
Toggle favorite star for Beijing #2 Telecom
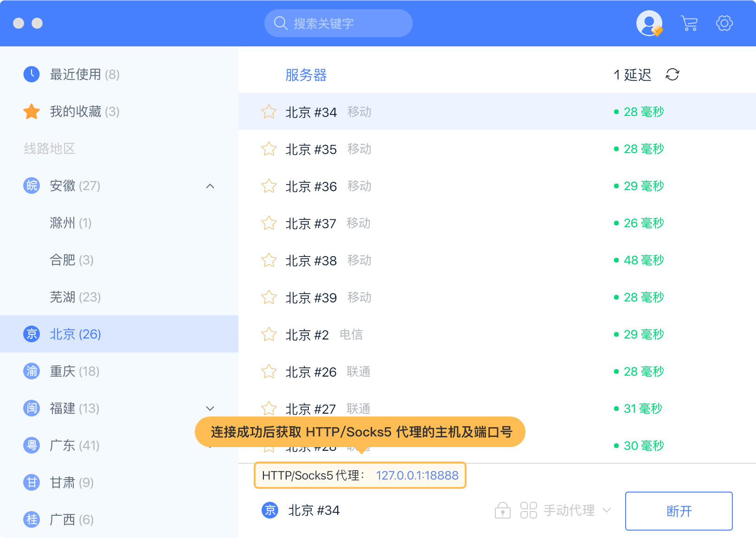point(269,334)
